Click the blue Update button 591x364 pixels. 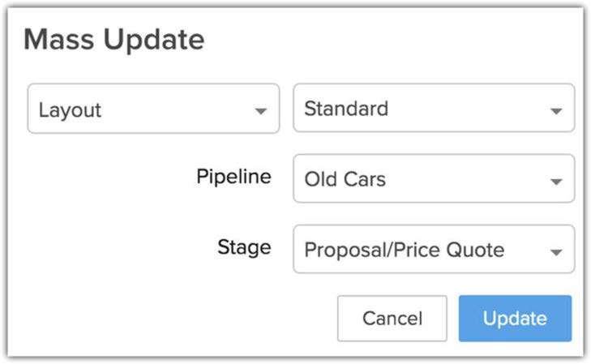tap(515, 319)
